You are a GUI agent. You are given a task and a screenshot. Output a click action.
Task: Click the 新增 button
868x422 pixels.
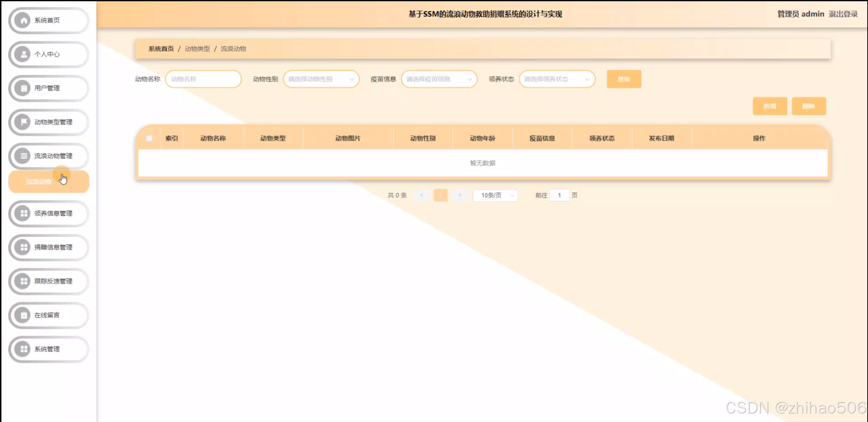click(770, 106)
